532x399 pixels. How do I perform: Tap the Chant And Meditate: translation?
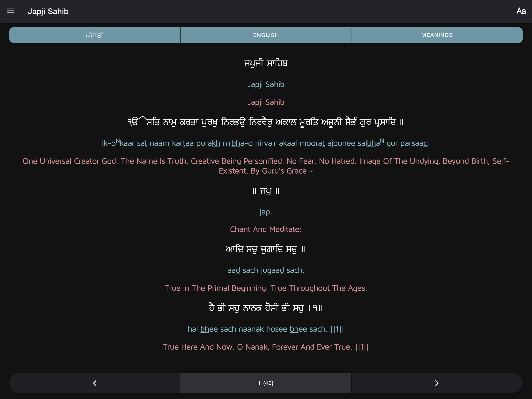266,229
